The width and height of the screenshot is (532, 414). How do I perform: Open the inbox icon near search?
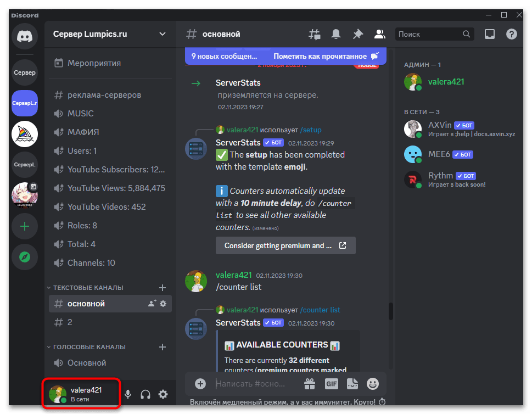[x=489, y=33]
